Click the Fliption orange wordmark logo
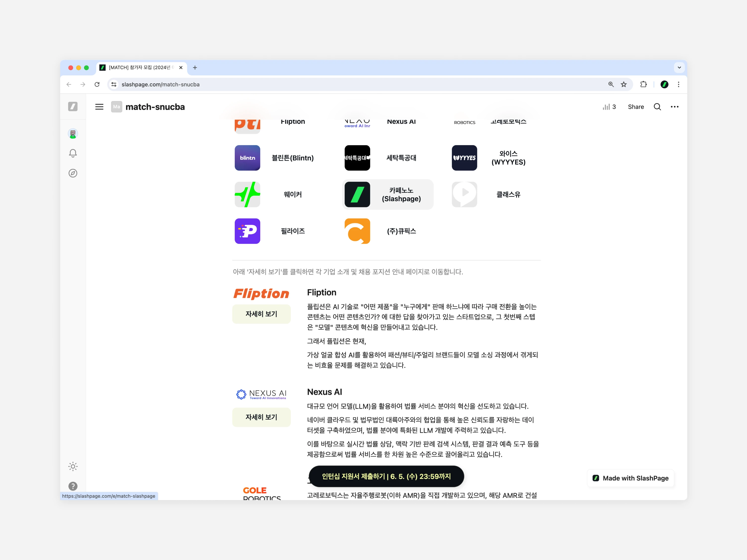 (261, 293)
